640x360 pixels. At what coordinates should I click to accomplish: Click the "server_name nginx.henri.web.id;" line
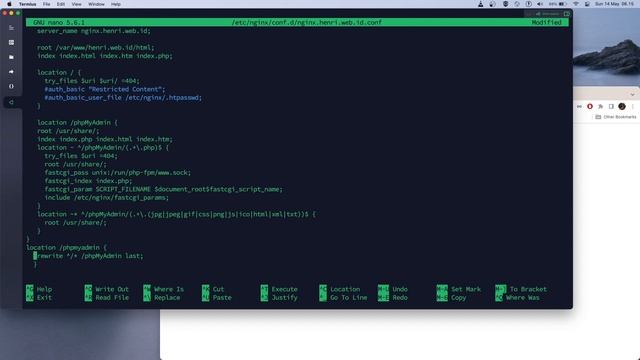pyautogui.click(x=93, y=31)
